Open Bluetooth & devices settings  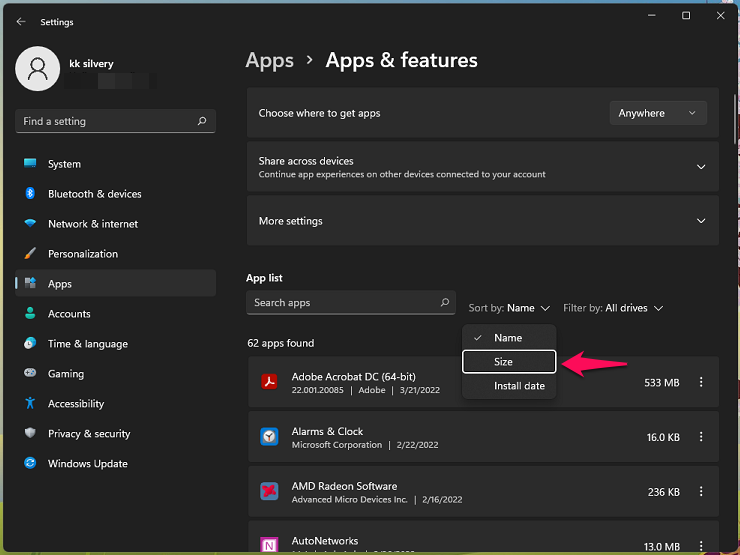coord(116,194)
